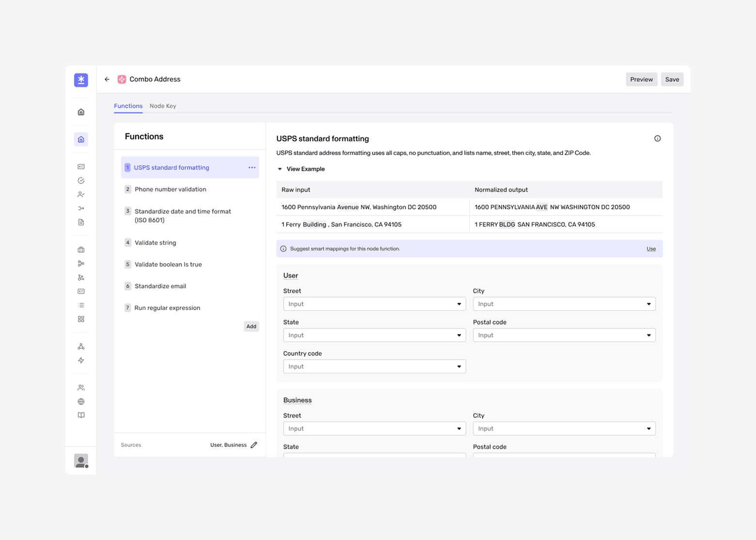The width and height of the screenshot is (756, 540).
Task: Open the two-people team sidebar icon
Action: point(81,388)
